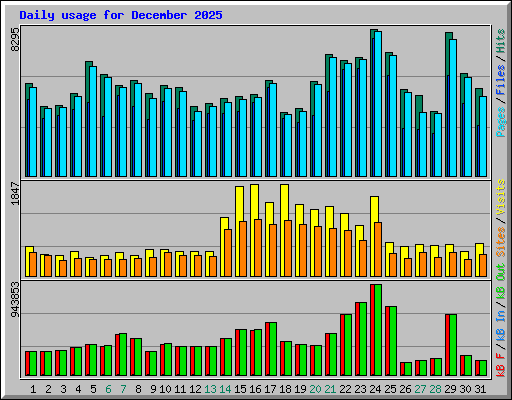Screen dimensions: 512x400
Task: Click day 30 on the x-axis
Action: [x=465, y=389]
